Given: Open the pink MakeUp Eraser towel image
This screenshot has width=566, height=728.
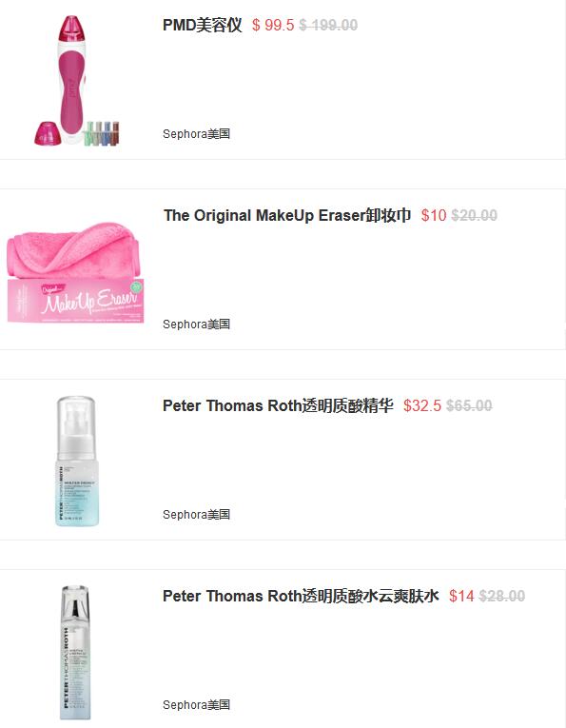Looking at the screenshot, I should 75,272.
